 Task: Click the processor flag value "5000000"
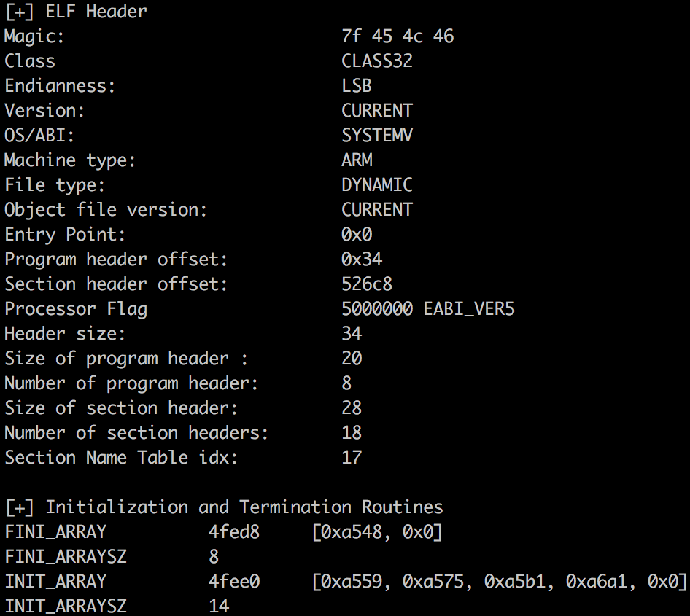(377, 309)
